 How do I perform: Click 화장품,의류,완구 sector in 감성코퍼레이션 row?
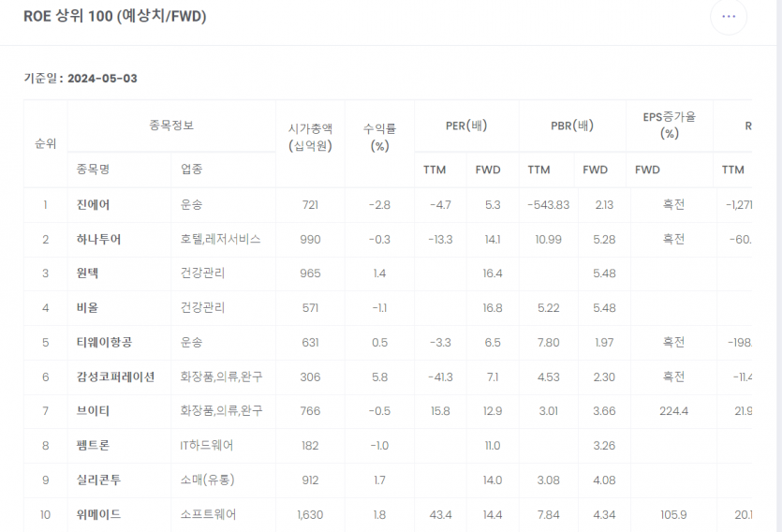coord(221,377)
